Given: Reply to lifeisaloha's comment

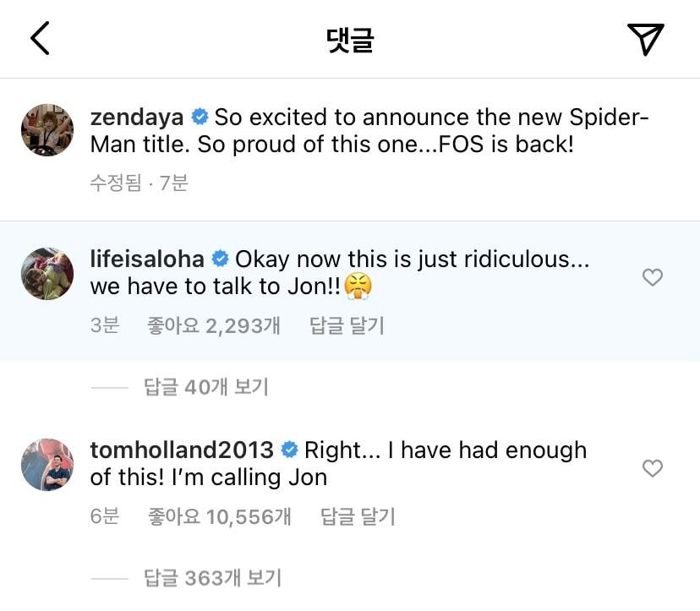Looking at the screenshot, I should coord(347,325).
